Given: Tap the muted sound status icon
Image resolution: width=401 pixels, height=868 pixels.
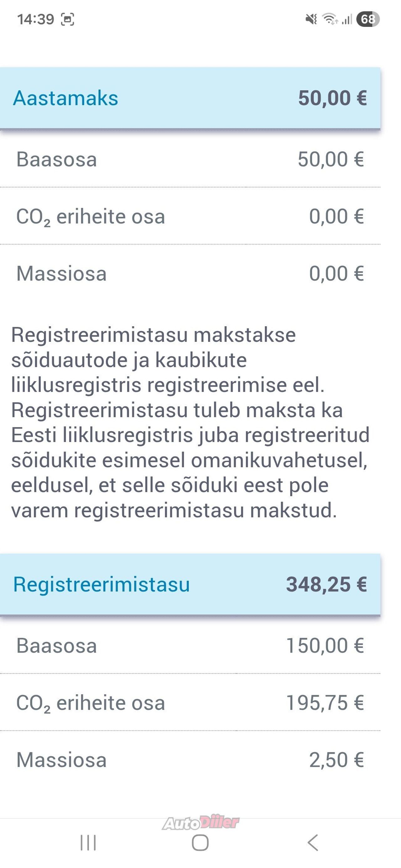Looking at the screenshot, I should pos(311,19).
